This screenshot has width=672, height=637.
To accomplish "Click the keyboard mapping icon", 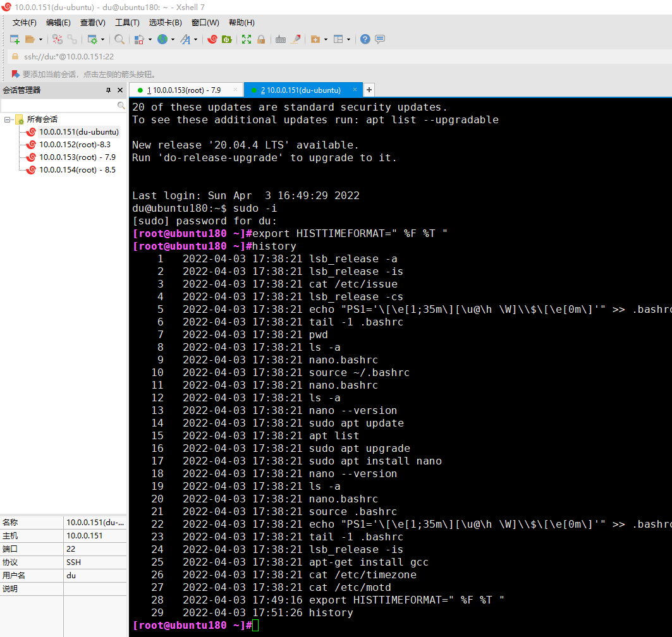I will point(281,39).
